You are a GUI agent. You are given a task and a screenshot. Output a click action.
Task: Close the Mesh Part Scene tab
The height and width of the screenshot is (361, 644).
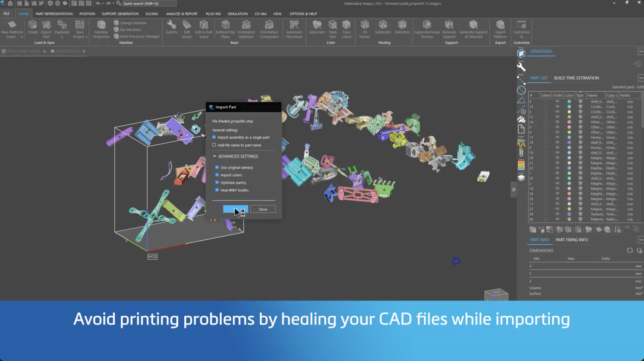click(x=44, y=51)
